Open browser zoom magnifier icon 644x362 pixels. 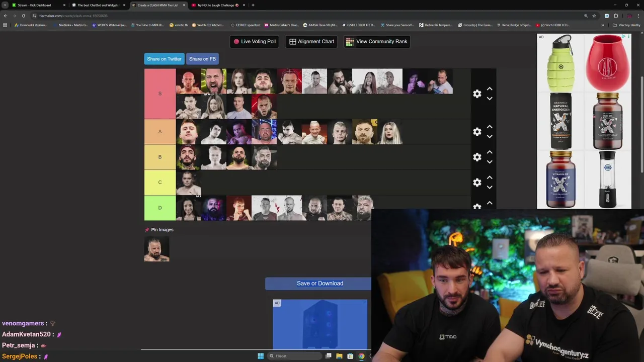tap(586, 16)
